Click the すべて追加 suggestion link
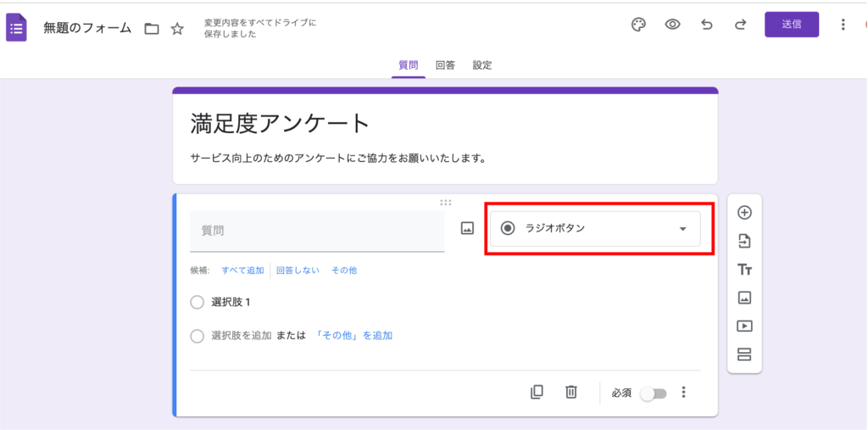This screenshot has width=868, height=430. coord(242,271)
